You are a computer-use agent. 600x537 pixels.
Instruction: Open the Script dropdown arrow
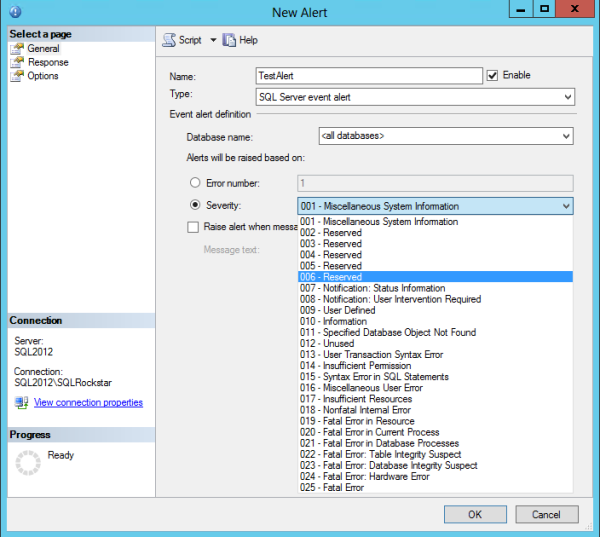(213, 40)
